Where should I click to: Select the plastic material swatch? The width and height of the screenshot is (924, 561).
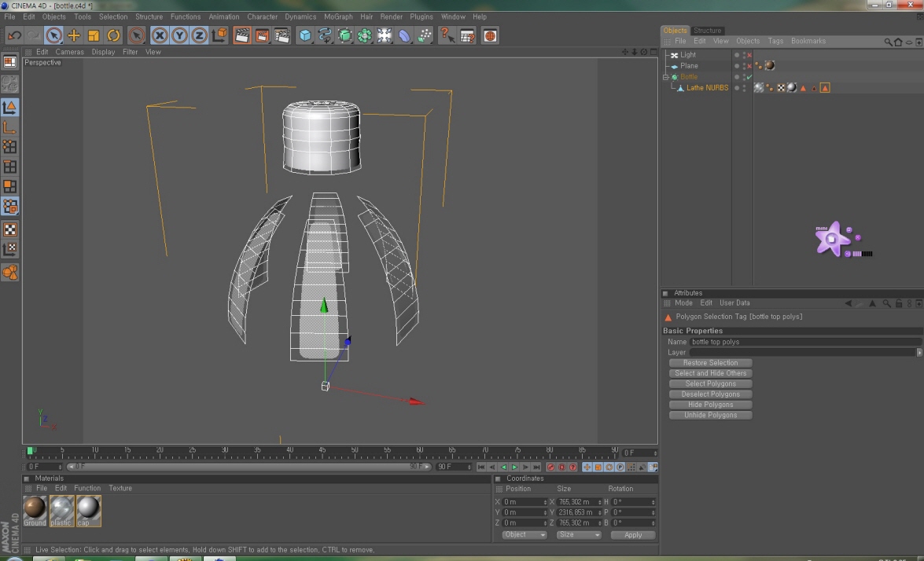click(x=61, y=511)
